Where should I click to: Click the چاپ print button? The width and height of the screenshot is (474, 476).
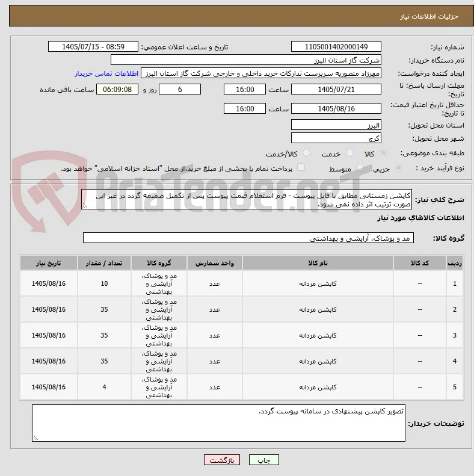pyautogui.click(x=263, y=460)
